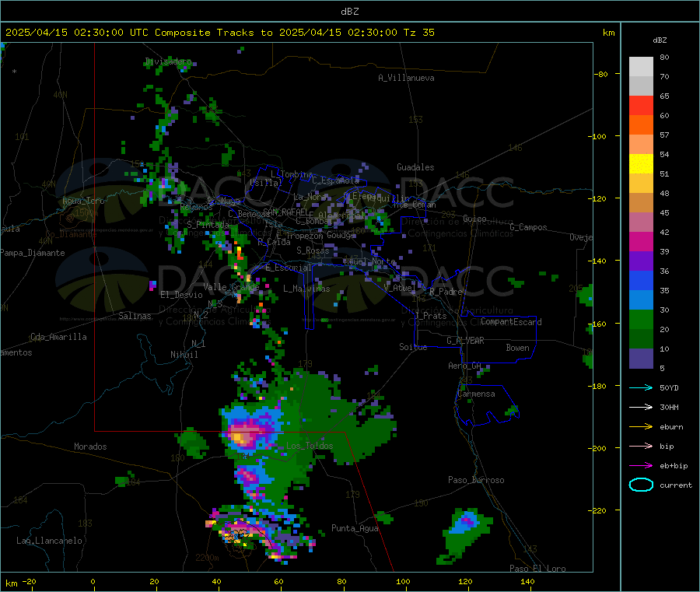Viewport: 700px width, 592px height.
Task: Click the Soitue place label
Action: click(x=413, y=347)
